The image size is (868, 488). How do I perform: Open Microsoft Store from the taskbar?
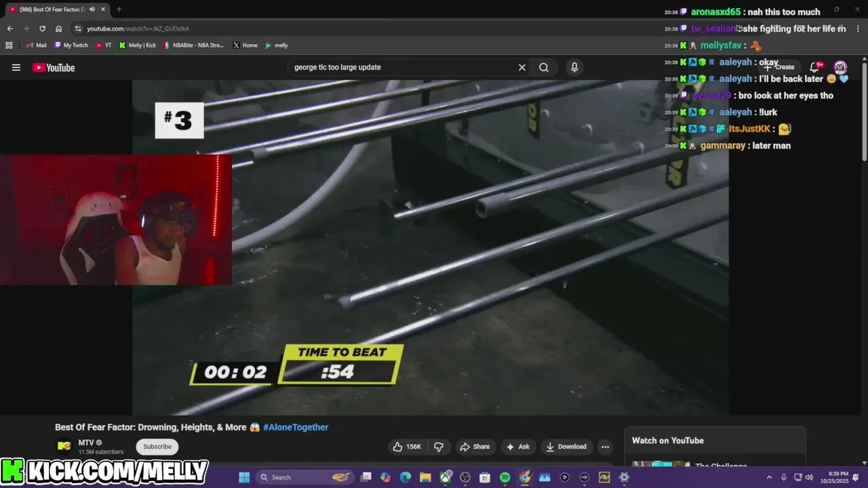485,477
